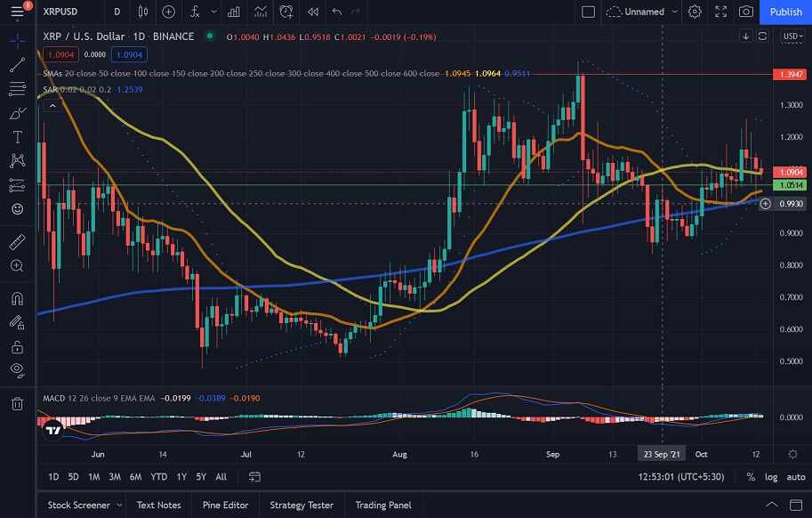Open the Pine Editor tab
The width and height of the screenshot is (812, 518).
pos(225,505)
